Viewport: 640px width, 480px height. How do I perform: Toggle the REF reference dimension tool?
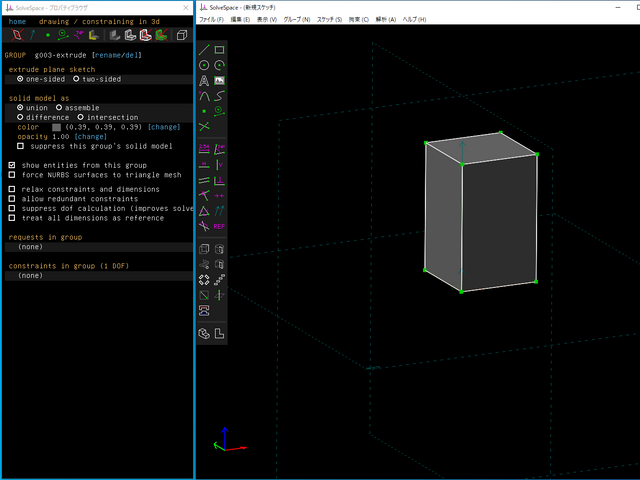[x=219, y=226]
